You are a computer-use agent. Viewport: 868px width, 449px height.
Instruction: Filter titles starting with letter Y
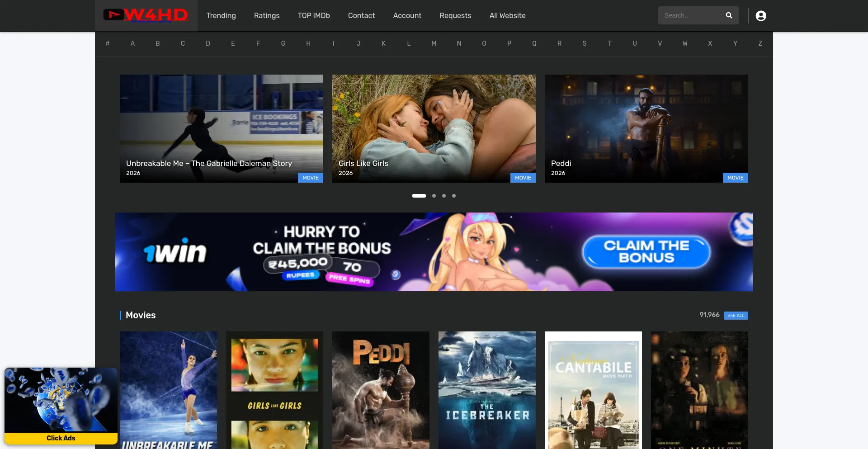[x=735, y=43]
